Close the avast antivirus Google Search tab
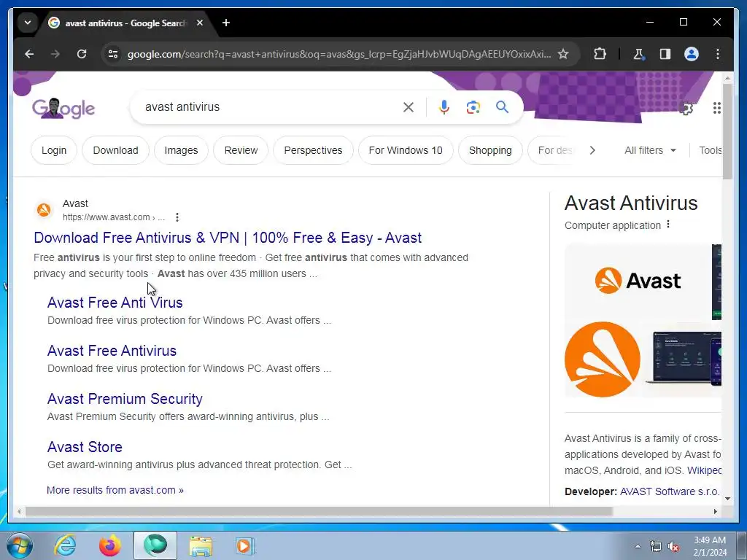This screenshot has height=560, width=747. tap(200, 23)
